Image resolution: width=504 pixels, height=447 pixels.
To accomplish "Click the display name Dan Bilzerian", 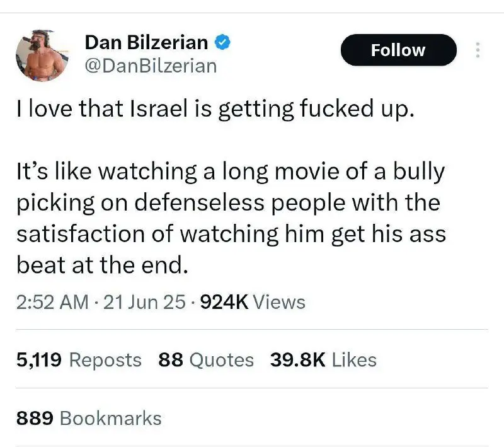I will [146, 43].
